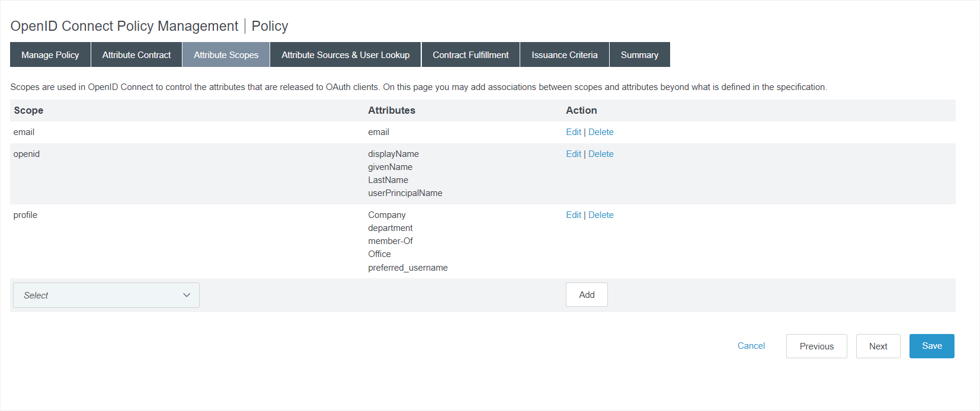Click the 'department' attribute
Viewport: 980px width, 411px height.
390,228
